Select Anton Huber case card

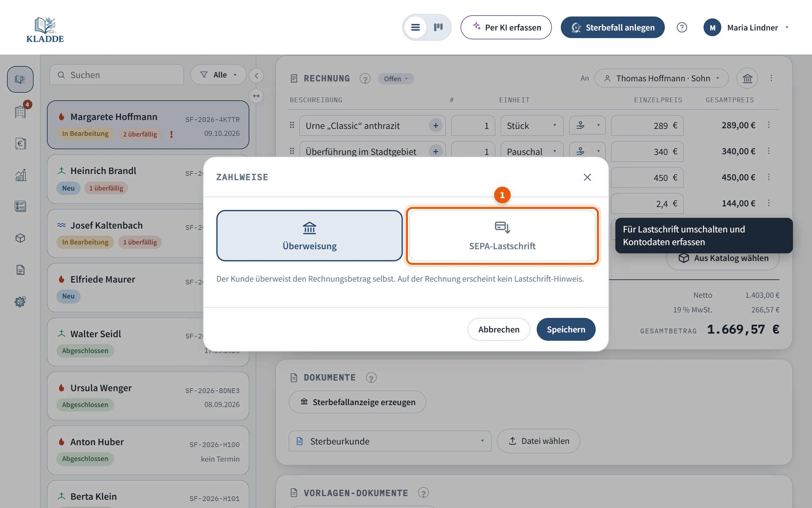click(148, 450)
